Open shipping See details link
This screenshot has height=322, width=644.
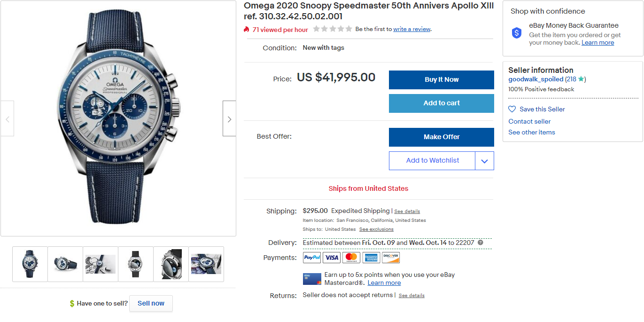tap(407, 212)
